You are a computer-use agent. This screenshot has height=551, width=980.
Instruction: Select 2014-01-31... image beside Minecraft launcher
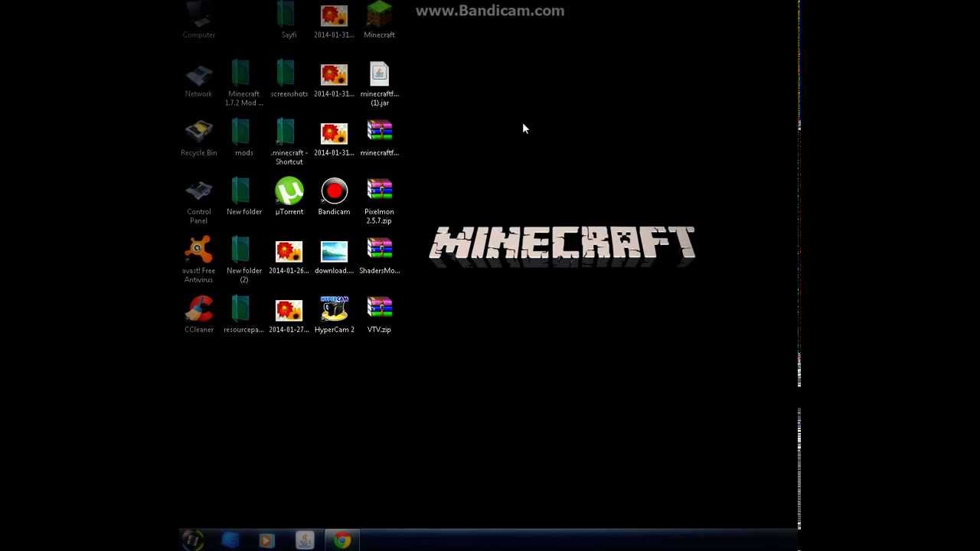[x=334, y=20]
